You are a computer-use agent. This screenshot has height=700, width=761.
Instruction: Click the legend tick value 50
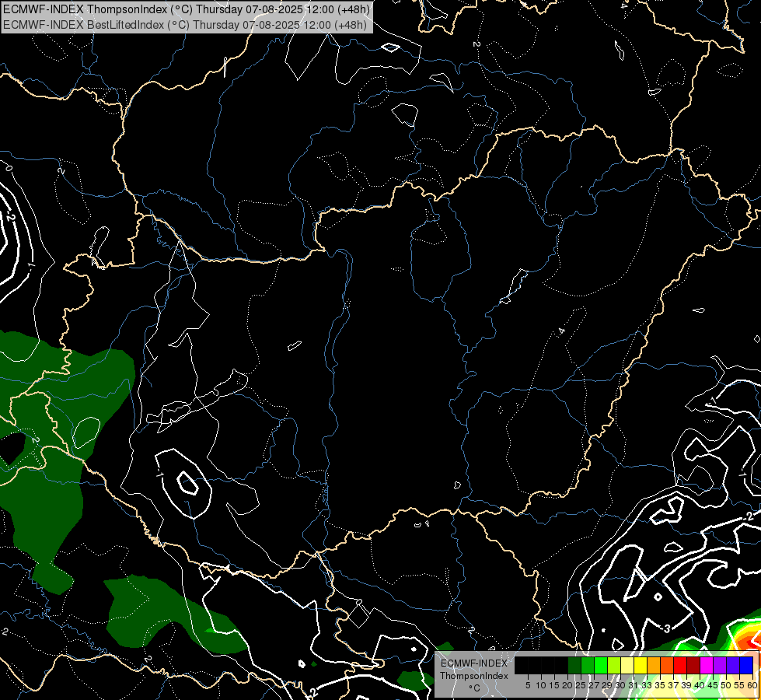pyautogui.click(x=726, y=685)
